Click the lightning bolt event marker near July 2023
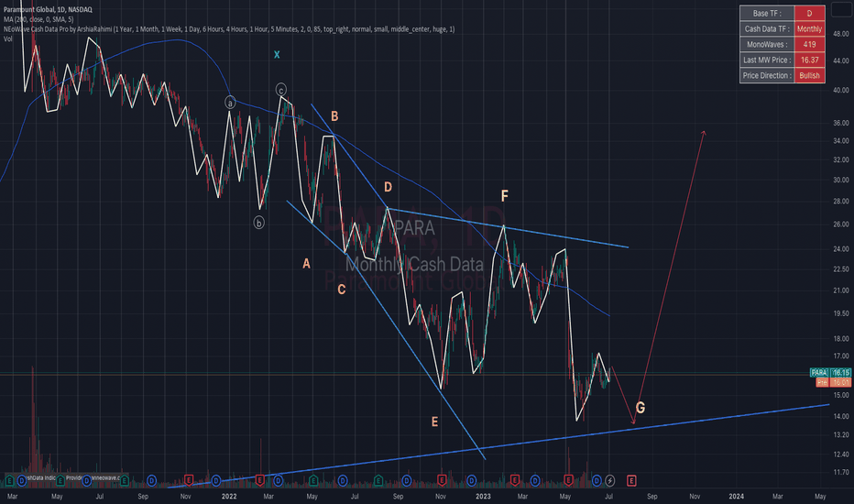This screenshot has width=854, height=504. click(610, 480)
